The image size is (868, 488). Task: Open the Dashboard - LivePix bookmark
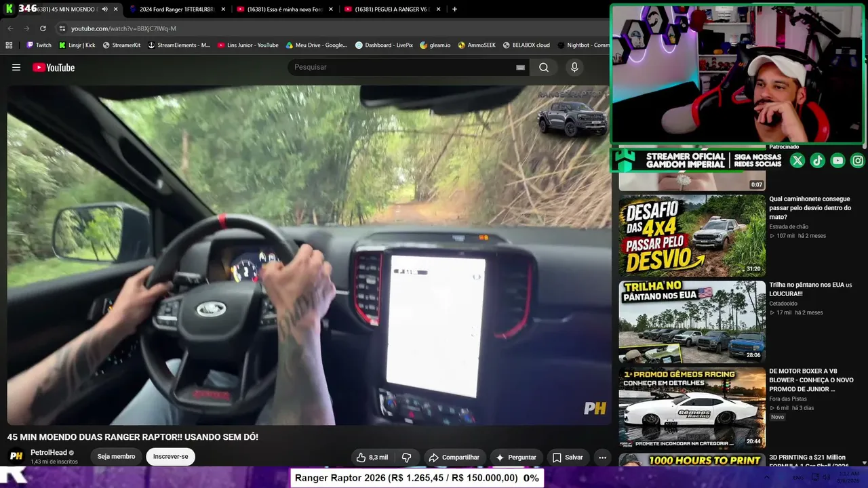[x=384, y=45]
